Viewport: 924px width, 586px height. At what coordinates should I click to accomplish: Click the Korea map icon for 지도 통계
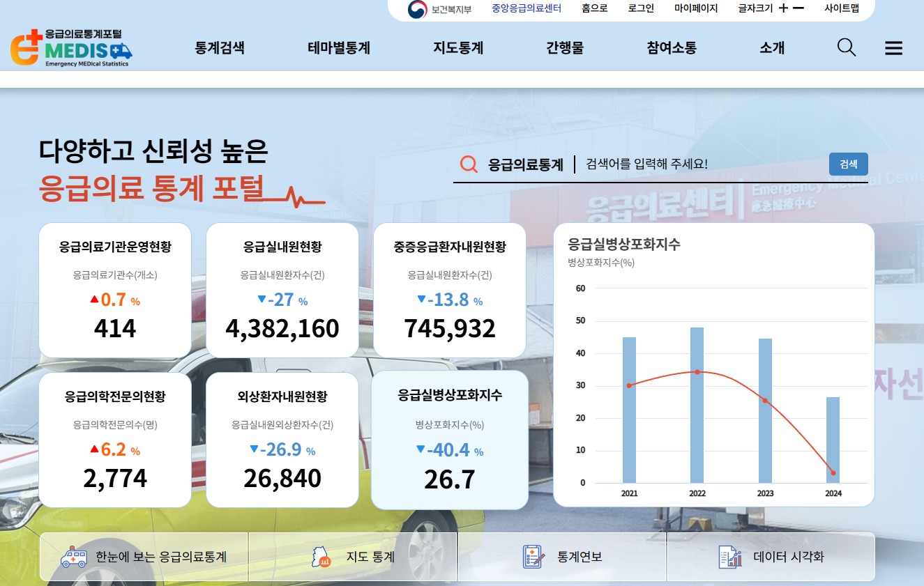click(321, 557)
